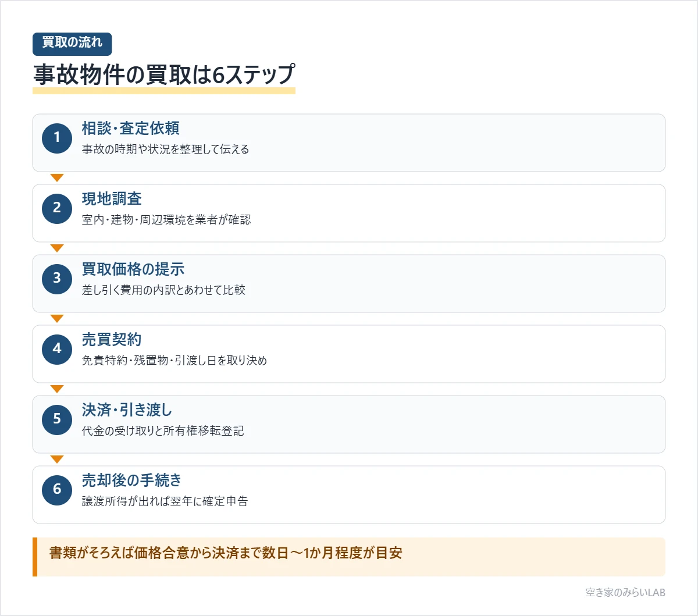
Task: Click the step 1 number circle
Action: click(57, 138)
